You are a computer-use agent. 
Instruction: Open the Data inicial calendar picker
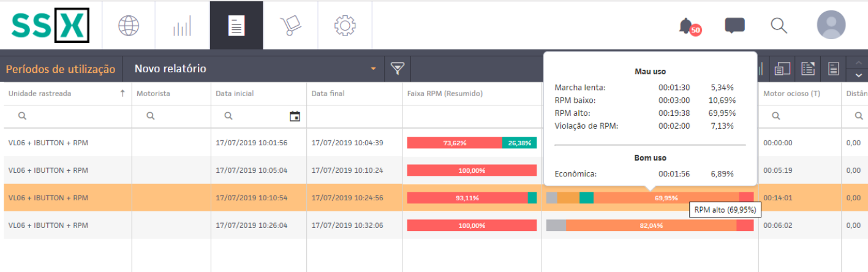pos(295,116)
